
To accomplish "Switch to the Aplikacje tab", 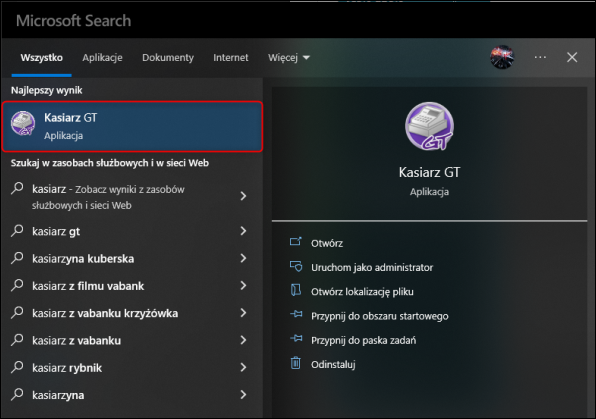I will tap(102, 57).
